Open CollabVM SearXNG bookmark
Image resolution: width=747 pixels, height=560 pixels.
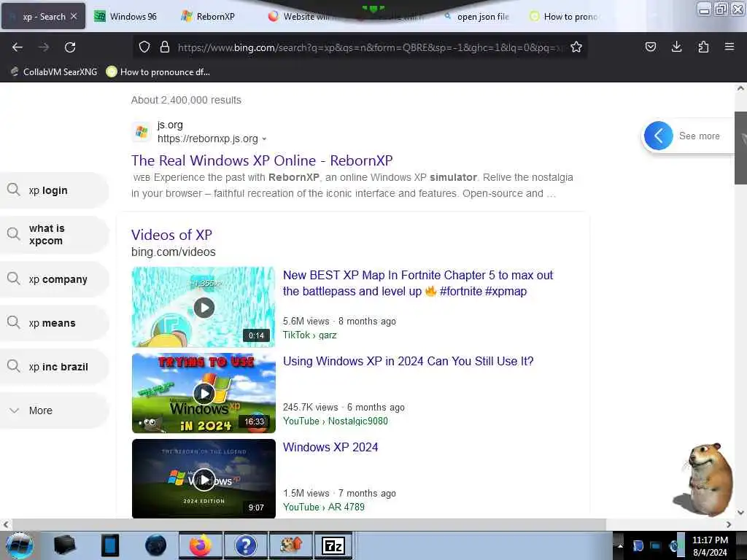pyautogui.click(x=54, y=72)
